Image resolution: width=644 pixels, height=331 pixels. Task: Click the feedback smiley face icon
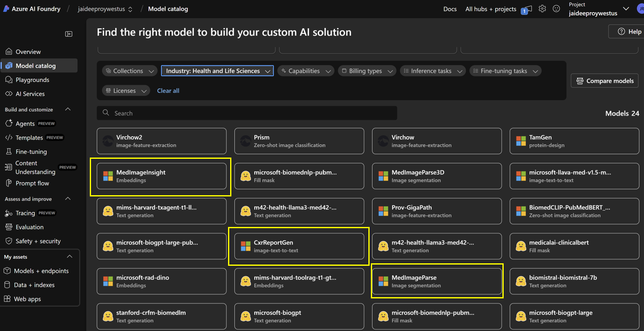[x=556, y=9]
